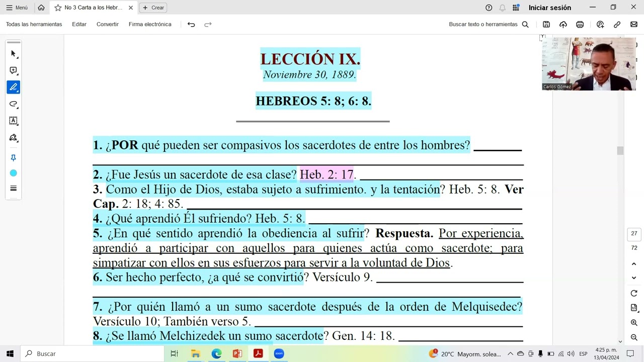Open Zoom from taskbar
Viewport: 644px width, 362px height.
pyautogui.click(x=279, y=353)
